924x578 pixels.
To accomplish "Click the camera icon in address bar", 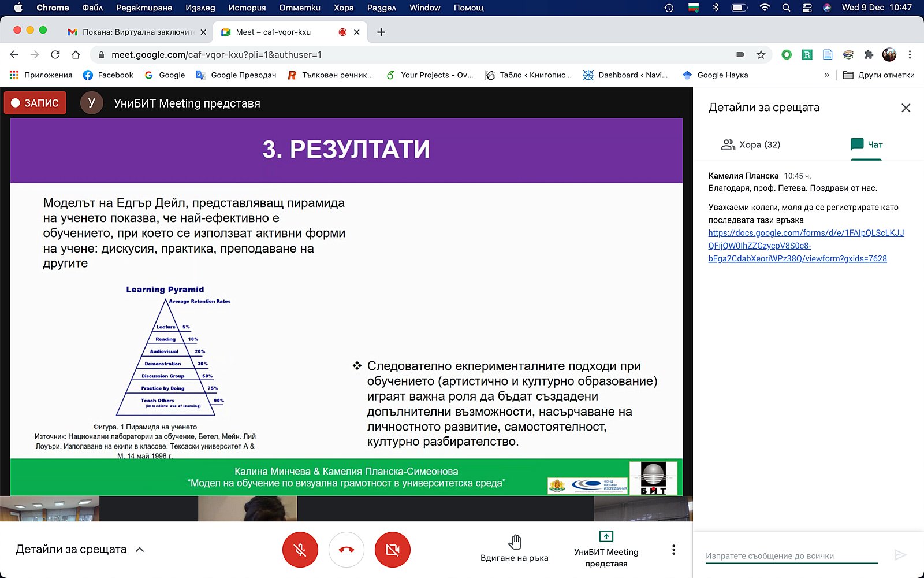I will point(740,55).
